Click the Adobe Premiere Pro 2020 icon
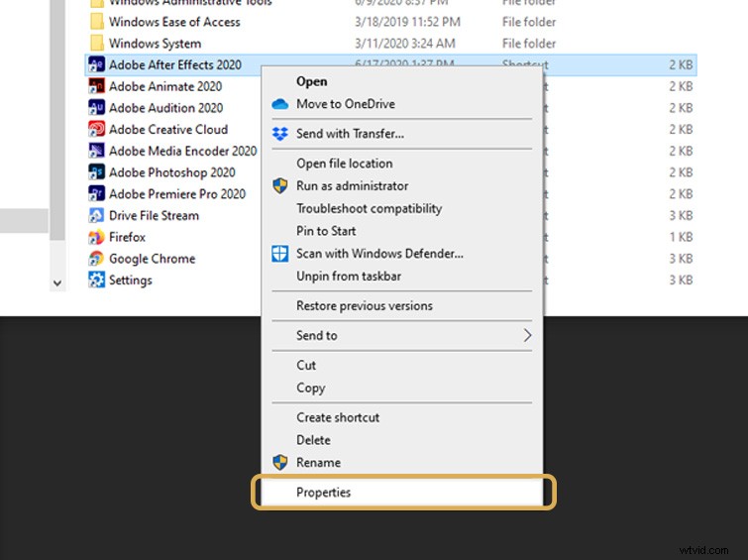 click(96, 193)
